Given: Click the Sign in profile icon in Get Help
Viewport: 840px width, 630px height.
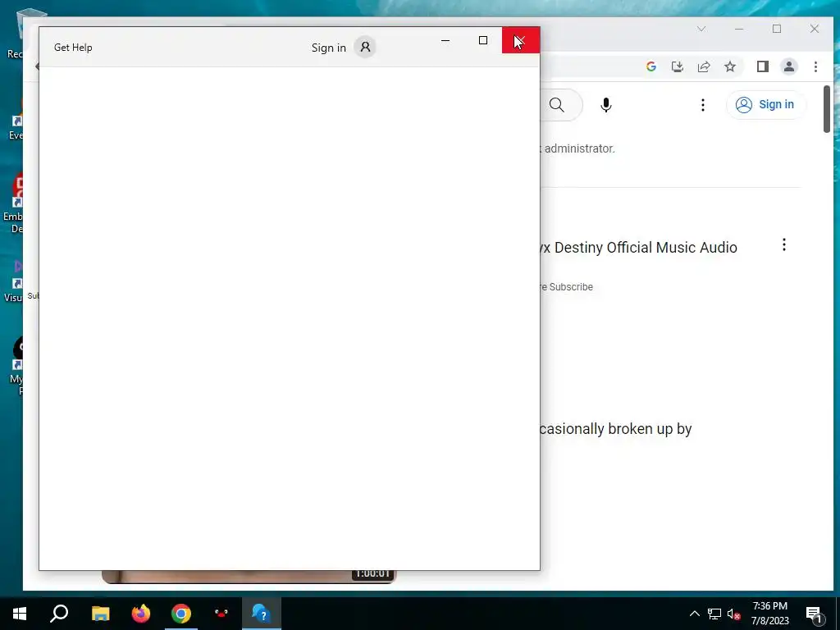Looking at the screenshot, I should (365, 47).
